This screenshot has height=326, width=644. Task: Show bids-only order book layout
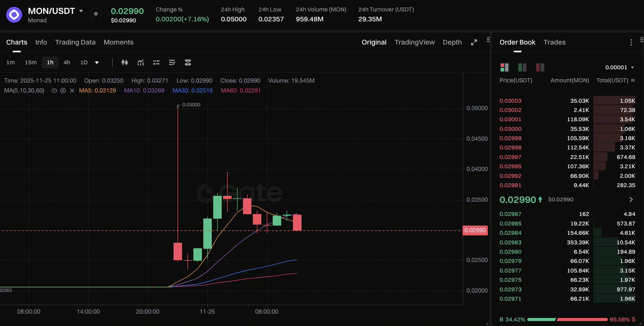pyautogui.click(x=522, y=67)
